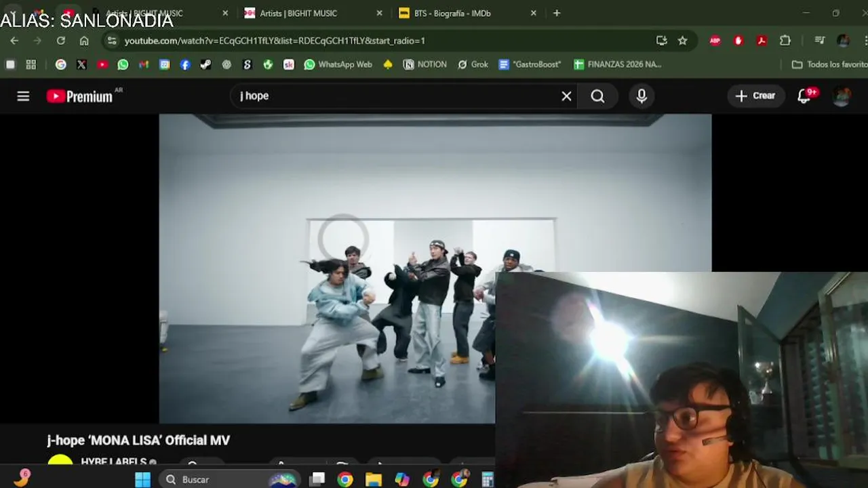Viewport: 868px width, 488px height.
Task: Click the install/cast icon in address bar
Action: click(662, 41)
